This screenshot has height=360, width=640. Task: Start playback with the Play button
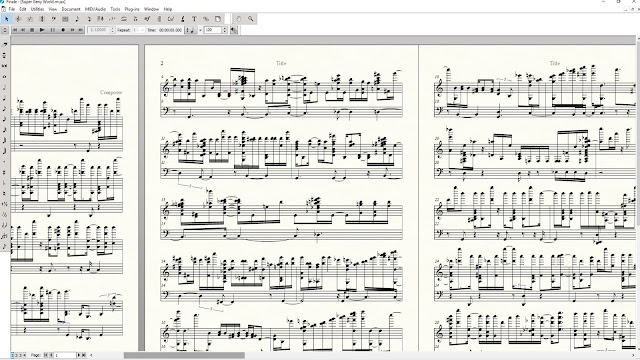point(42,30)
